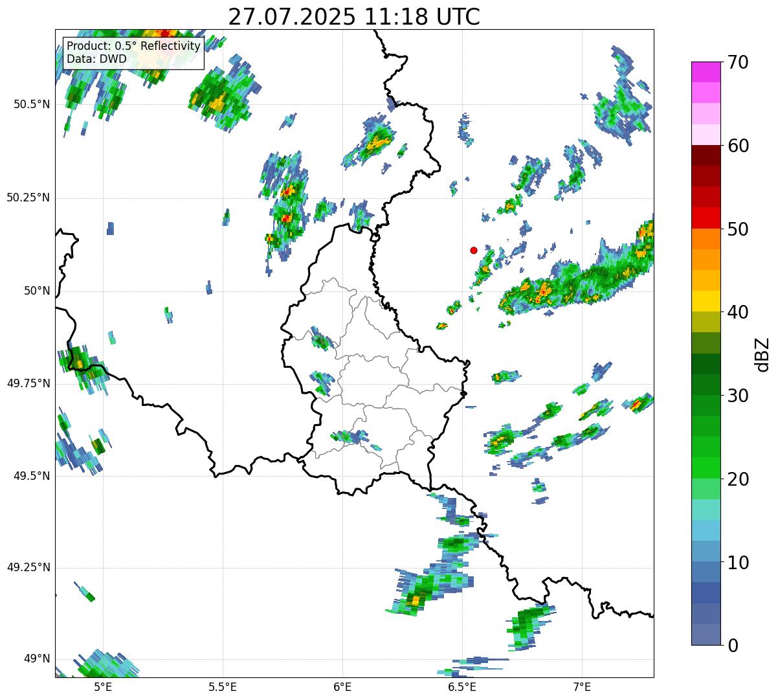Click the longitude label 6.5°E

pyautogui.click(x=462, y=687)
